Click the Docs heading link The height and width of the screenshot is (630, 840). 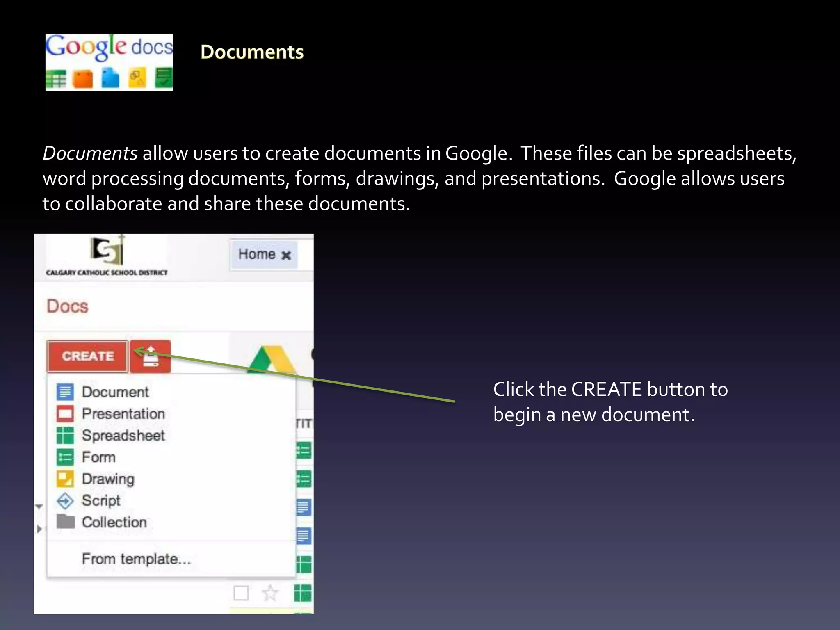67,306
